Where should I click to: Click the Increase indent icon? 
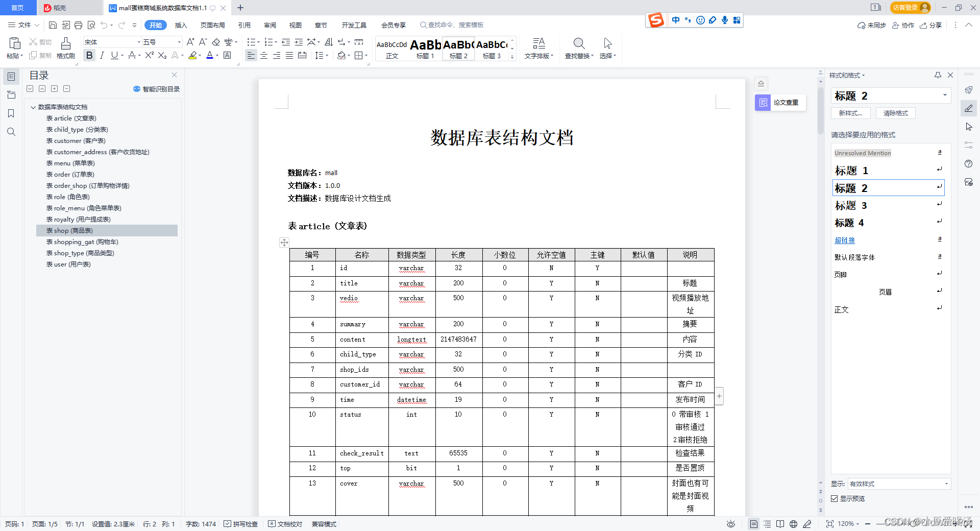pyautogui.click(x=299, y=42)
